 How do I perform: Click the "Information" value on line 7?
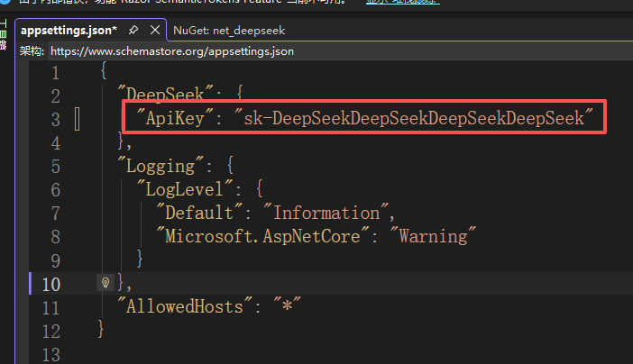(x=326, y=213)
